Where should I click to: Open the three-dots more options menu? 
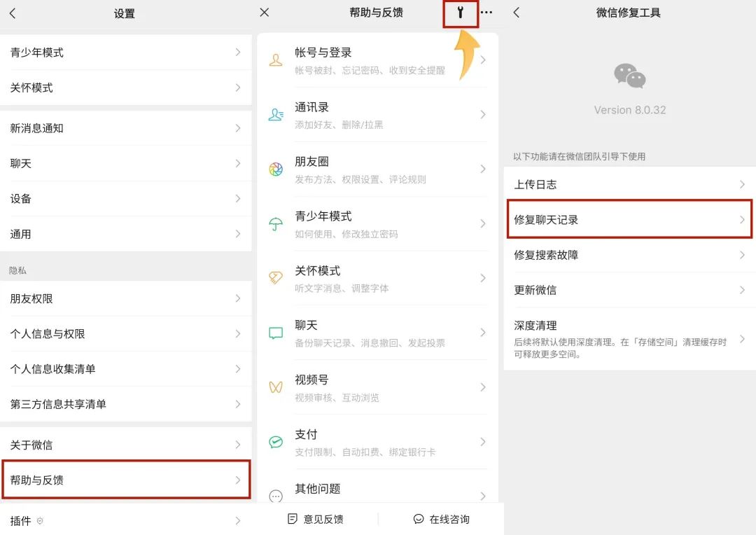pyautogui.click(x=486, y=12)
